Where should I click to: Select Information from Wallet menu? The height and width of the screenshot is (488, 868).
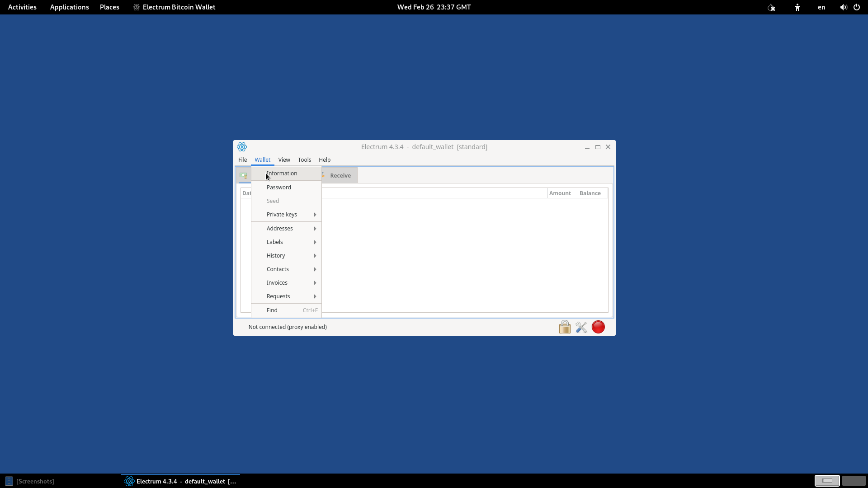[x=282, y=174]
